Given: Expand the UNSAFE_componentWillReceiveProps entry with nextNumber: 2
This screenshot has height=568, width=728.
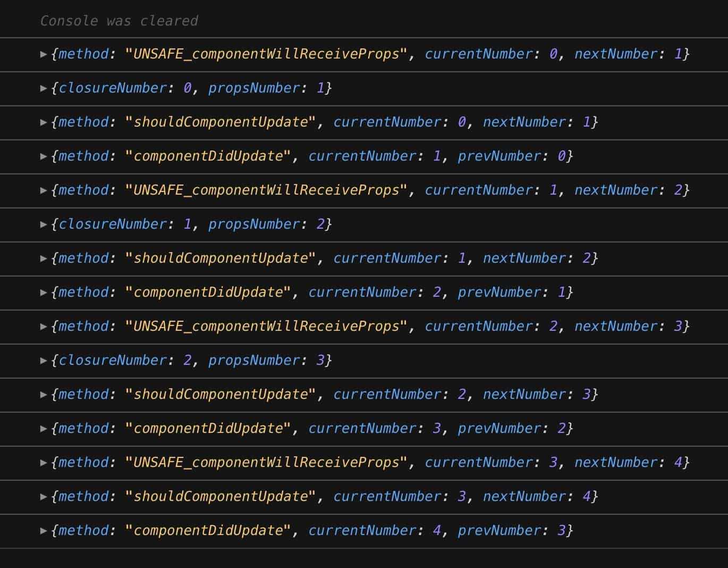Looking at the screenshot, I should pos(44,190).
